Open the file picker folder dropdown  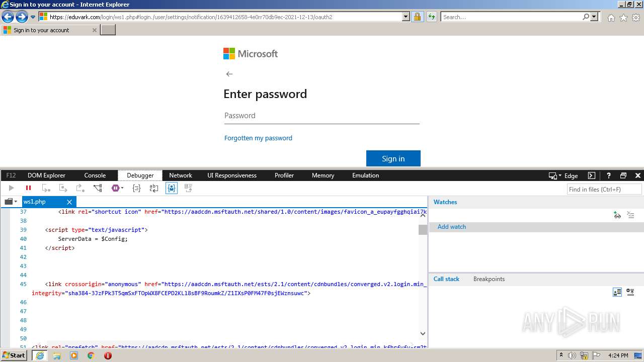(x=11, y=202)
